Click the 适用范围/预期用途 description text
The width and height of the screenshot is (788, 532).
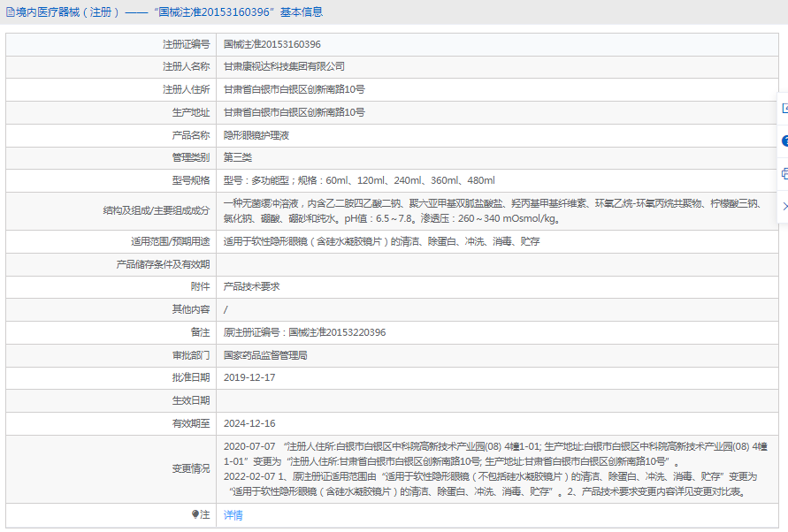pyautogui.click(x=380, y=241)
